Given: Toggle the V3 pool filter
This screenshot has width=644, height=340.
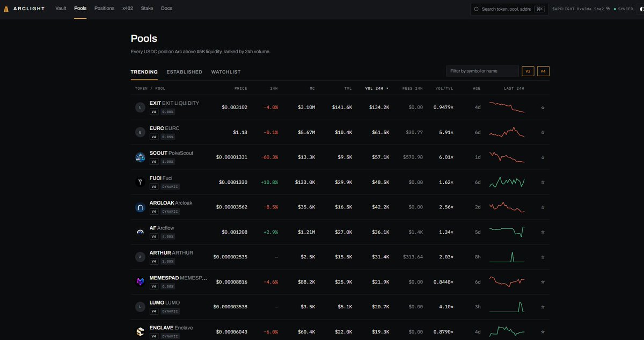Looking at the screenshot, I should click(x=528, y=71).
